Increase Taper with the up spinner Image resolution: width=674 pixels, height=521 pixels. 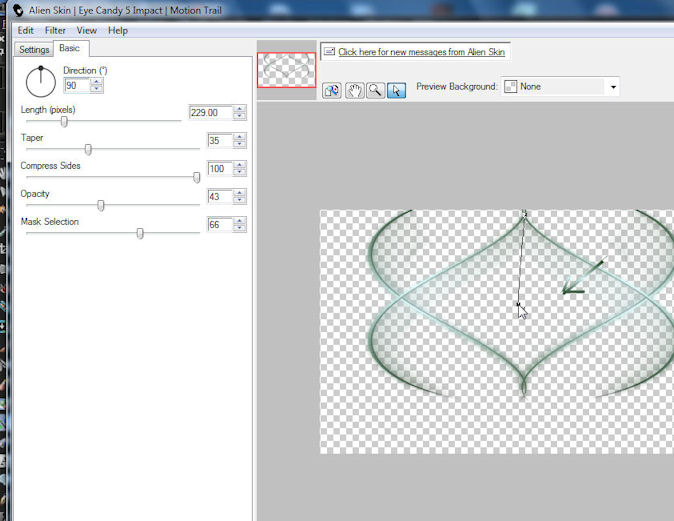[x=239, y=137]
